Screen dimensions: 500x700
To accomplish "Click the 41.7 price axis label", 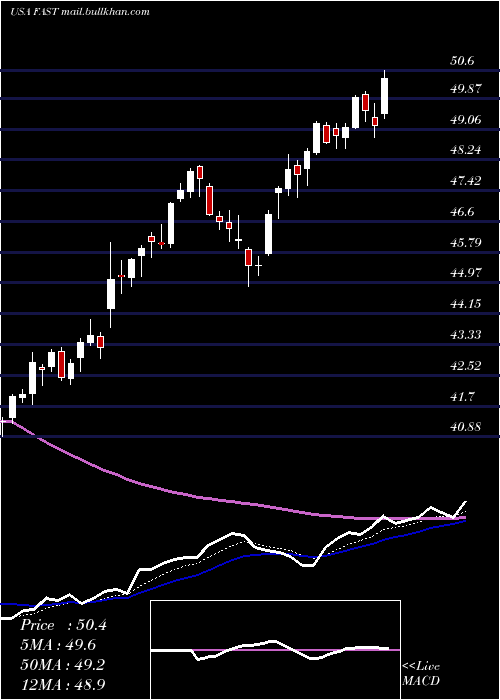I will (x=462, y=397).
